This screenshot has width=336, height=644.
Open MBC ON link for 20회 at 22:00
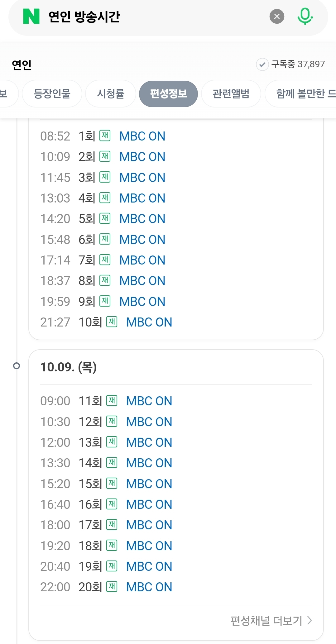tap(149, 587)
